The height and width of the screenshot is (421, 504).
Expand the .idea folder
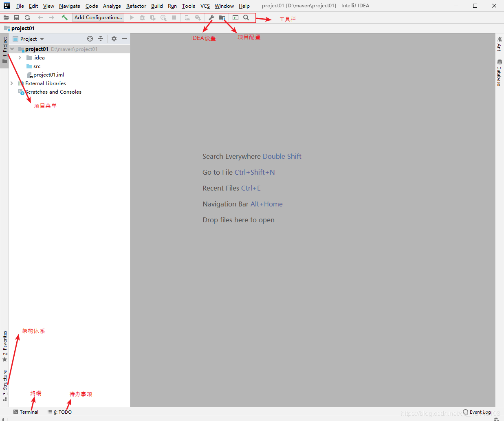click(x=20, y=58)
